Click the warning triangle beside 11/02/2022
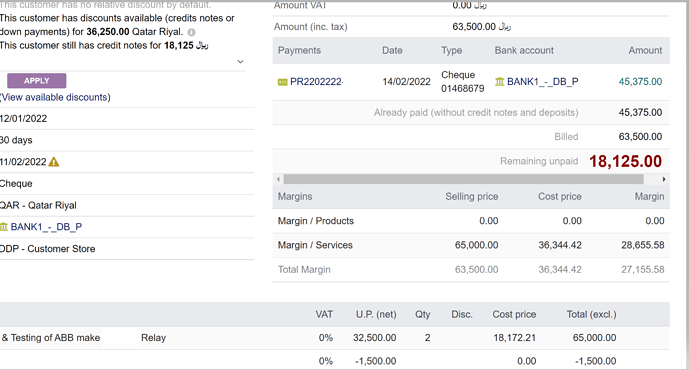689x370 pixels. click(x=54, y=162)
